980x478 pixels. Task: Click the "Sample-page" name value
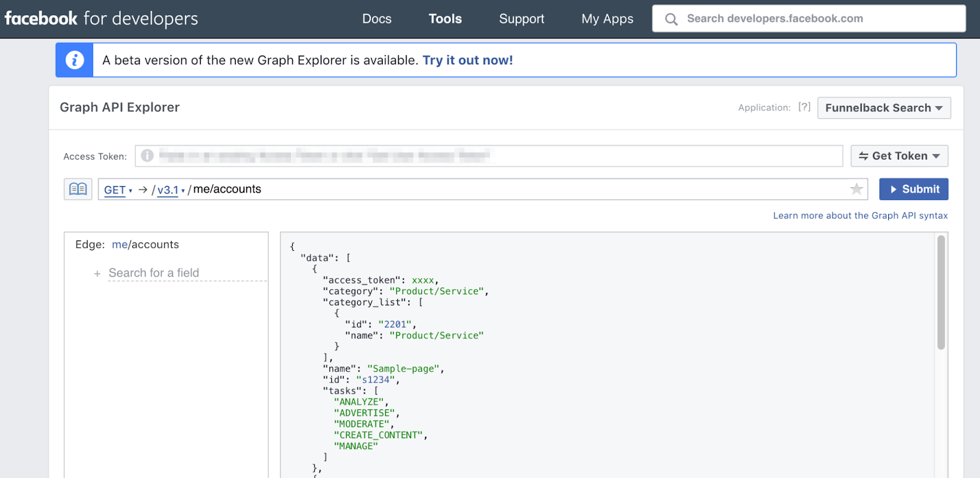(403, 368)
